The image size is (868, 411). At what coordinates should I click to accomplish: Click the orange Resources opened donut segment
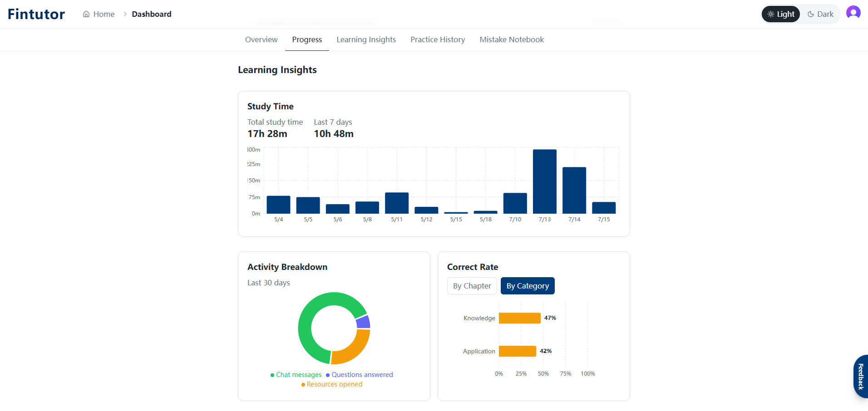[356, 350]
